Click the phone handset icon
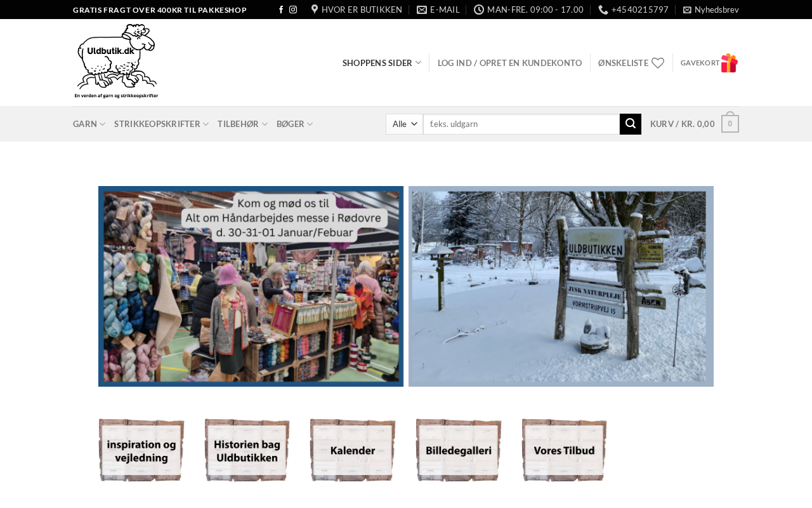This screenshot has height=508, width=812. [x=603, y=10]
